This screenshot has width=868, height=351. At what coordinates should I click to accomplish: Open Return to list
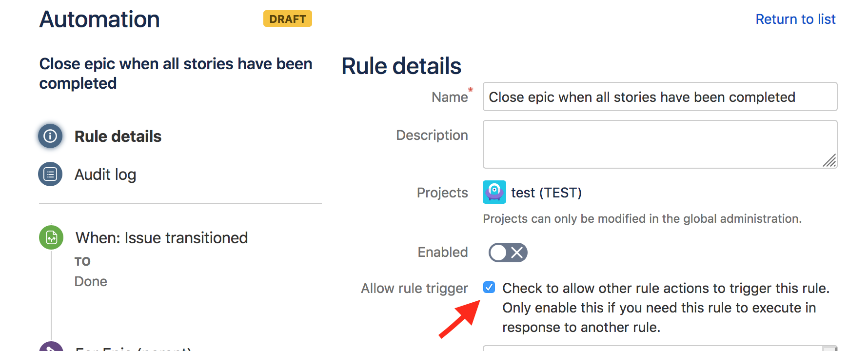tap(795, 19)
